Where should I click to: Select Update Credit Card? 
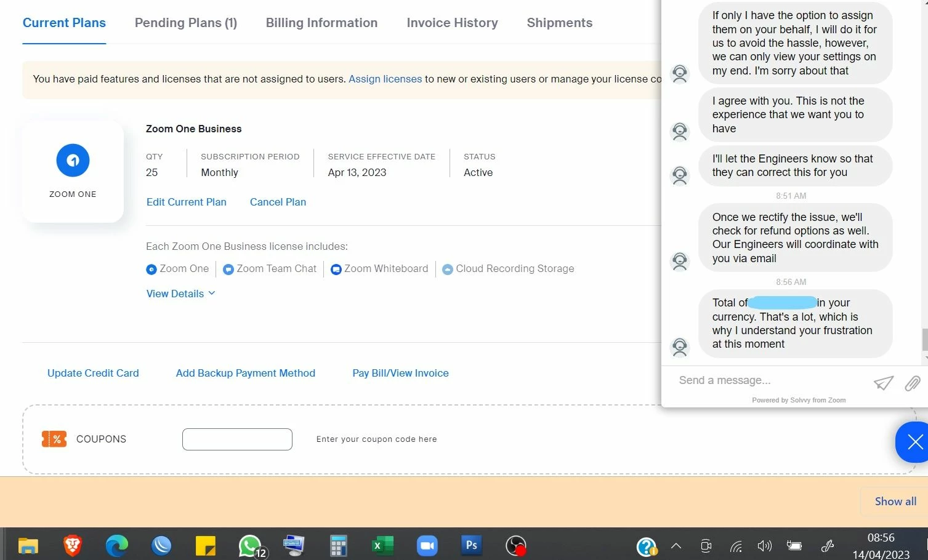tap(93, 373)
